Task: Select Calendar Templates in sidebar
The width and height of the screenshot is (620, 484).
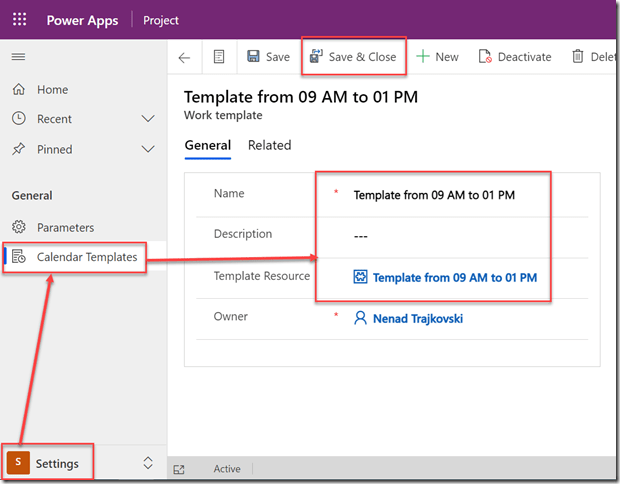Action: click(86, 257)
